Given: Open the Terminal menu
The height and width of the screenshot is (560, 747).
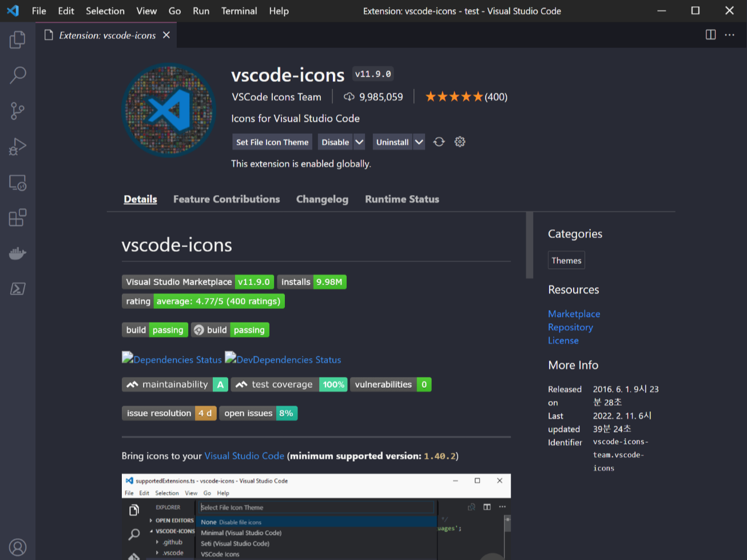Looking at the screenshot, I should (239, 11).
